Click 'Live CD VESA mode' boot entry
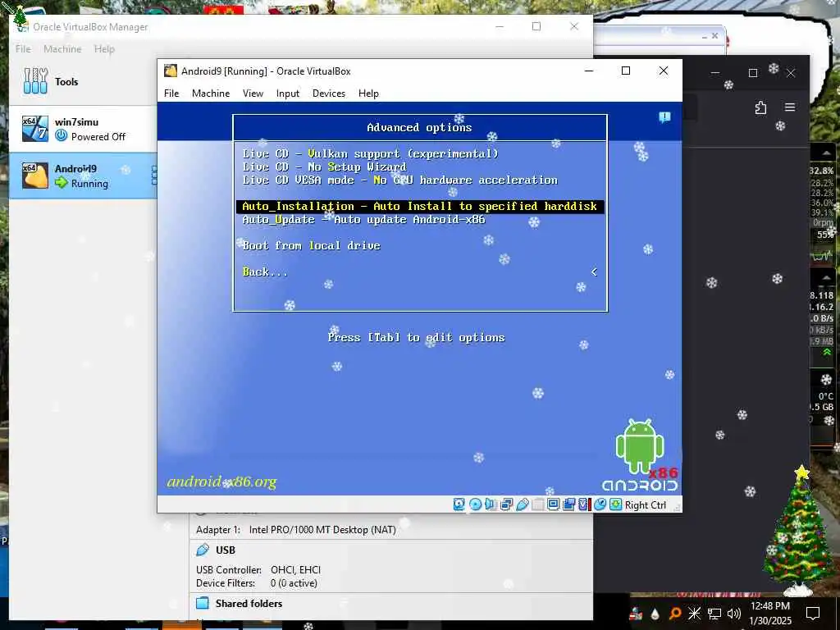 click(x=399, y=180)
